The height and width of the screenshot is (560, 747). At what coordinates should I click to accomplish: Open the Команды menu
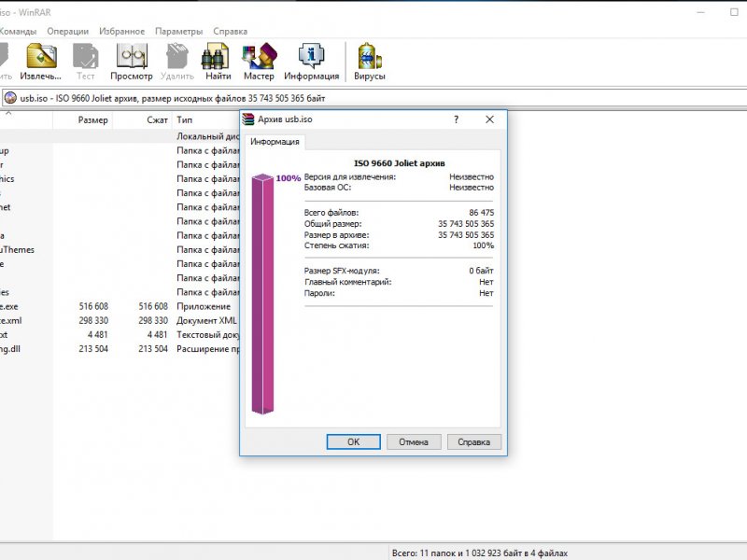pyautogui.click(x=18, y=32)
